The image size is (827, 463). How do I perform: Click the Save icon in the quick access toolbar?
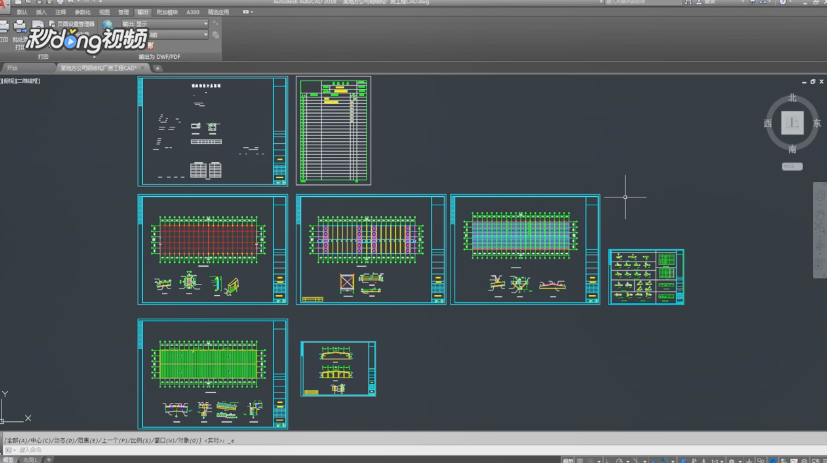click(39, 2)
